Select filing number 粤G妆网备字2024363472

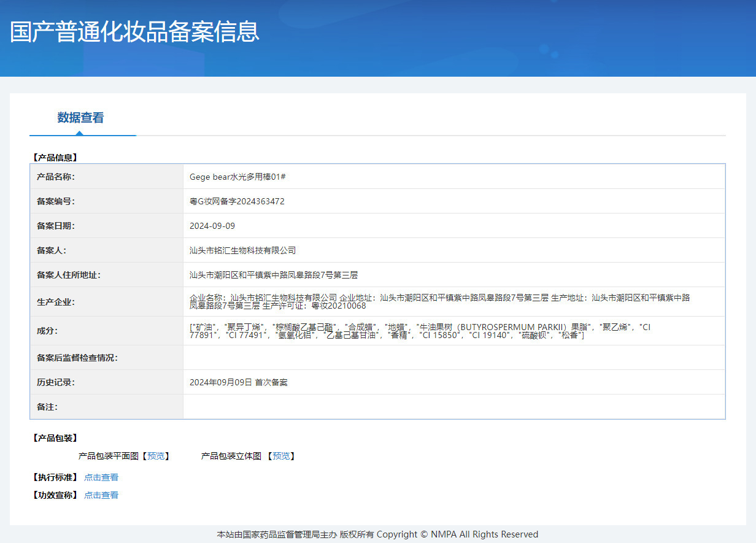(x=237, y=201)
